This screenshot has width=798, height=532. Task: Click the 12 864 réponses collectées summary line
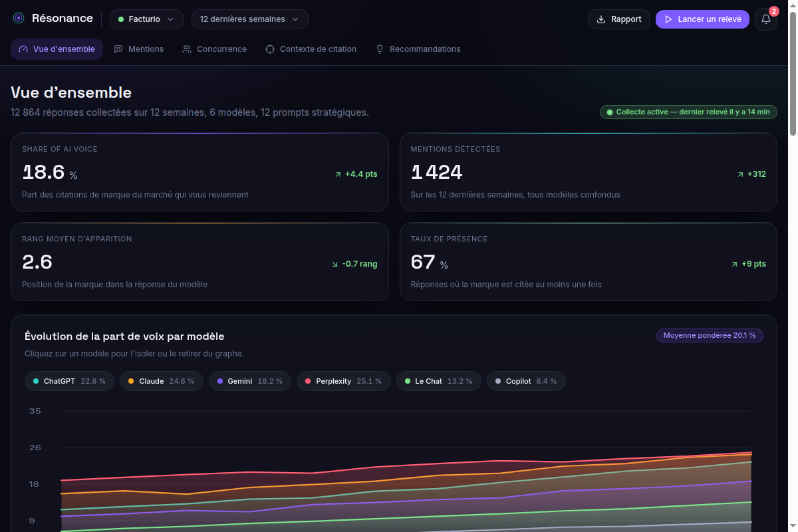(190, 112)
